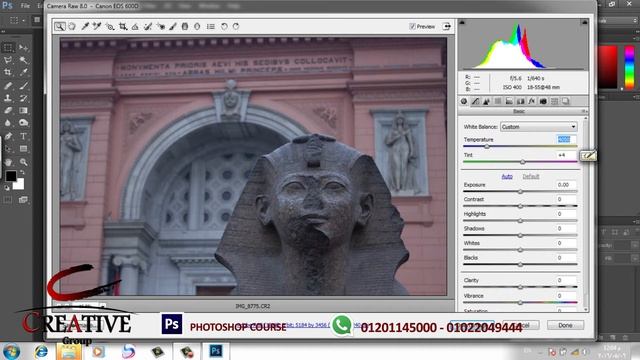The height and width of the screenshot is (360, 640).
Task: Click the Vibrance slider handle
Action: [520, 302]
